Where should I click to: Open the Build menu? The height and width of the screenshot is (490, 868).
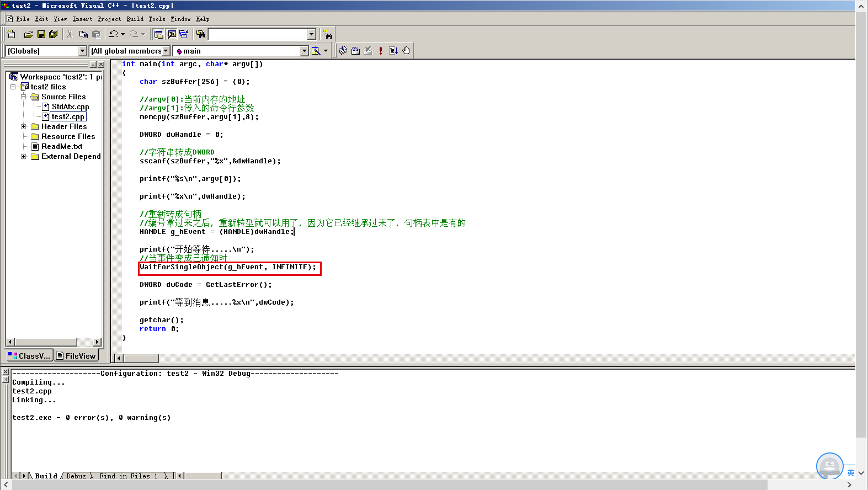pos(135,19)
